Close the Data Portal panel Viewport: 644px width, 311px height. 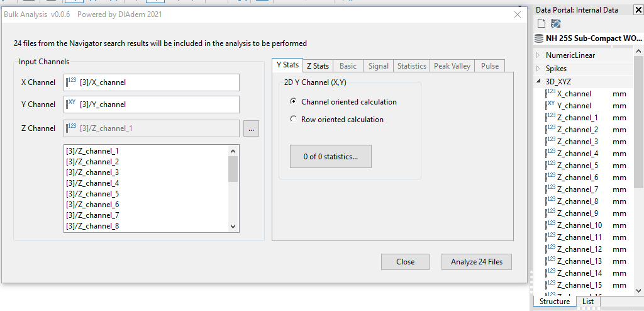coord(638,9)
